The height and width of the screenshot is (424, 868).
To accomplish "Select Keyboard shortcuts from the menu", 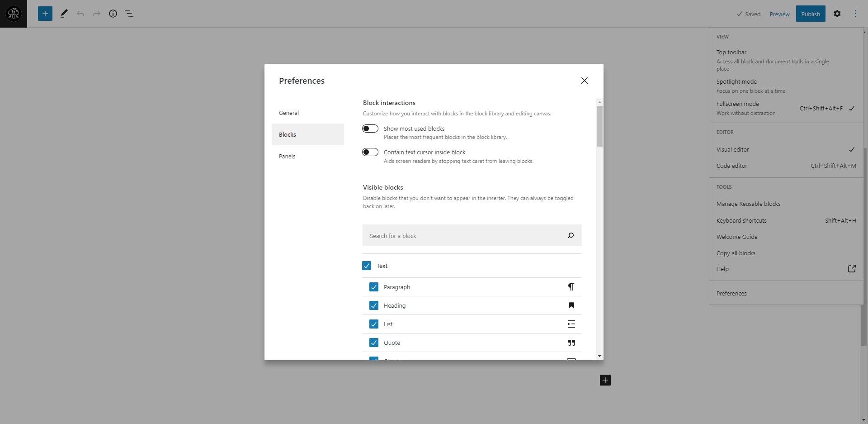I will (x=741, y=220).
